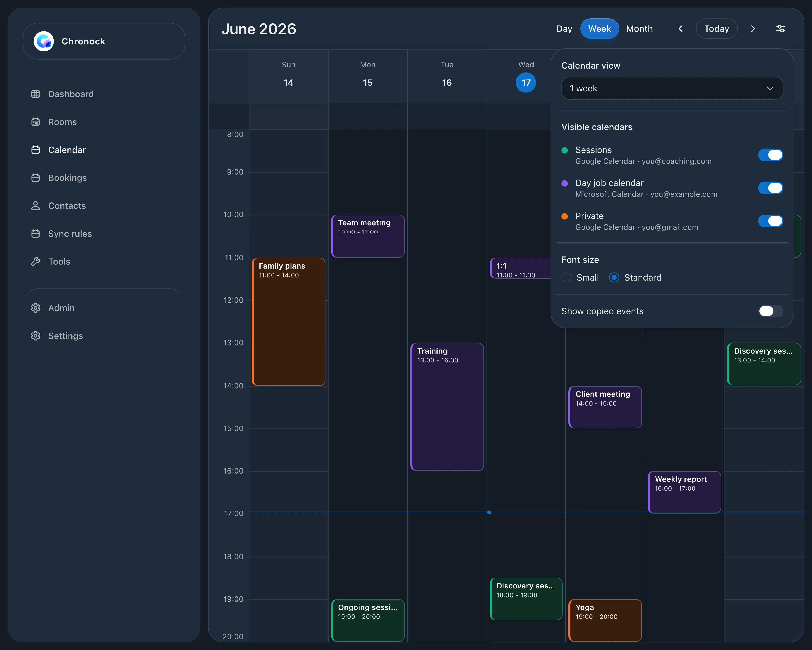Click the Today button
812x650 pixels.
716,29
